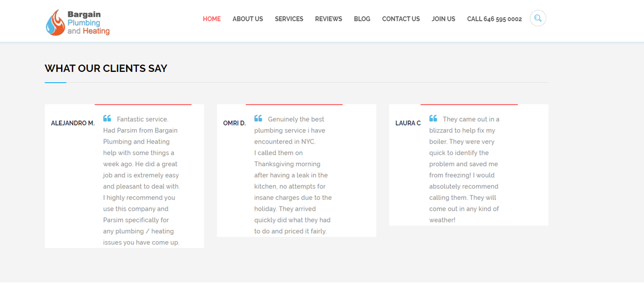This screenshot has width=644, height=298.
Task: Click line 'to do and priced it fairly.'
Action: pos(290,232)
